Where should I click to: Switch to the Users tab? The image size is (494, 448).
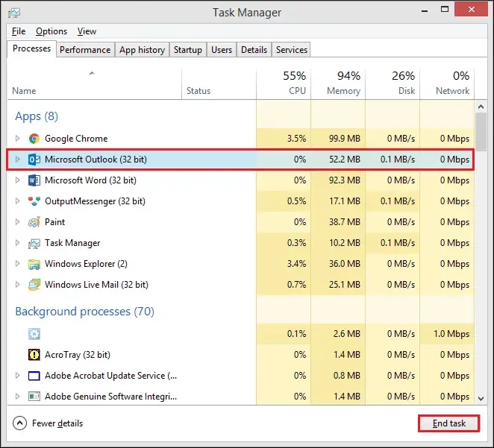point(222,50)
